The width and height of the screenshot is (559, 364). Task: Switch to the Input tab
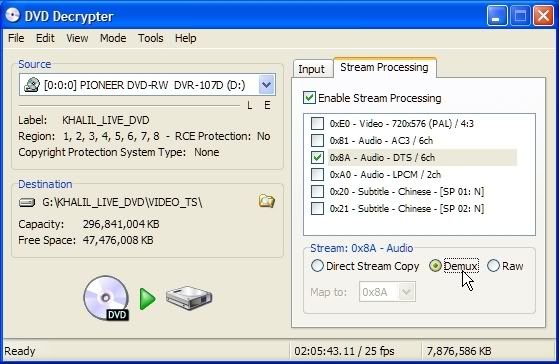tap(312, 69)
